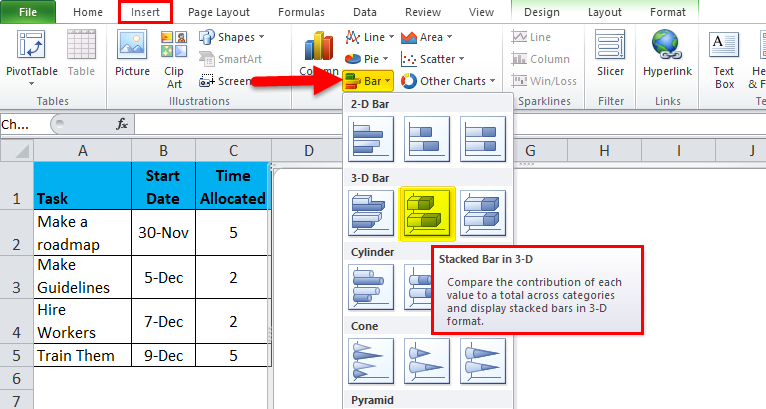This screenshot has height=409, width=766.
Task: Open the Area chart dropdown
Action: [x=426, y=37]
